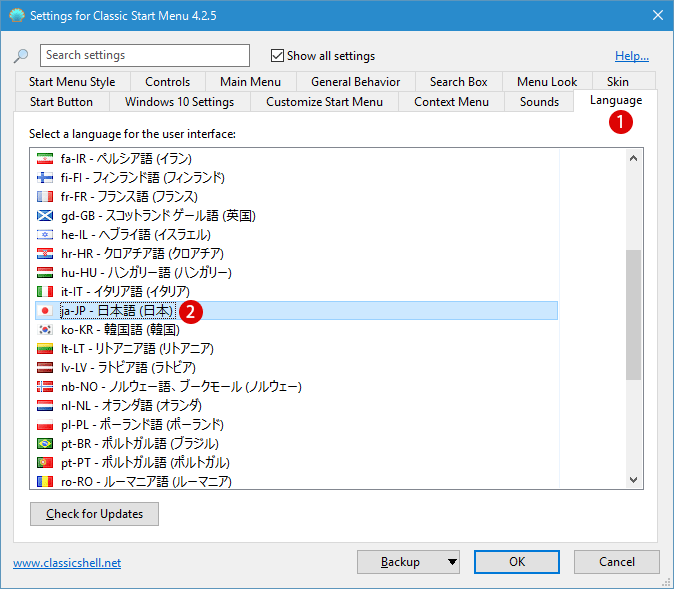Select the 'pt-BR - ポルトガル語 (ブラジル)' row
The height and width of the screenshot is (589, 674).
[x=296, y=443]
